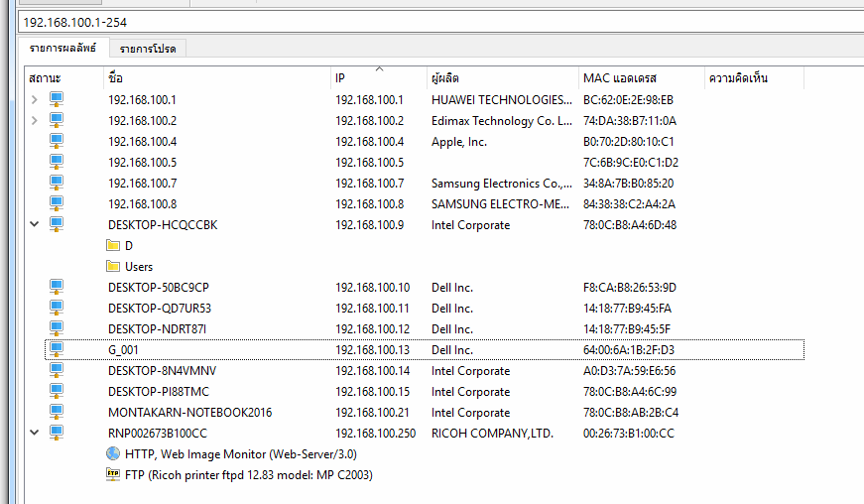Sort by the MAC แอดเดรส column header

pos(620,77)
